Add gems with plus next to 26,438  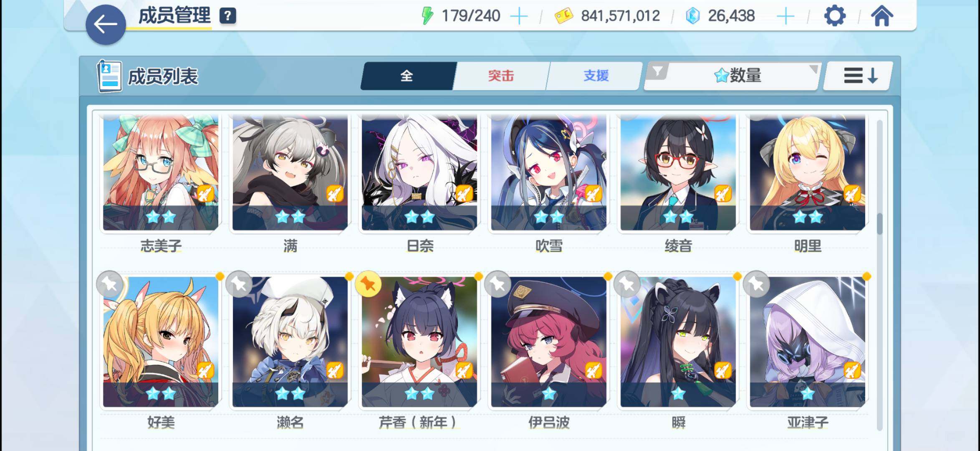coord(785,16)
